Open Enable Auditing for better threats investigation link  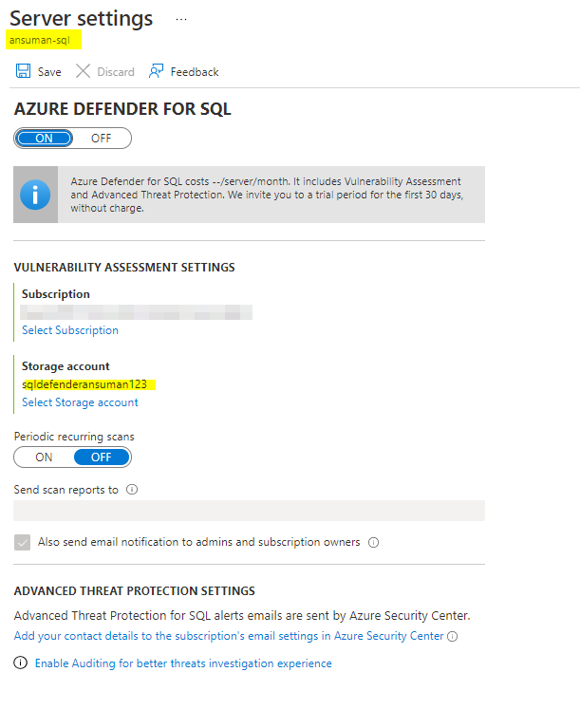[183, 663]
